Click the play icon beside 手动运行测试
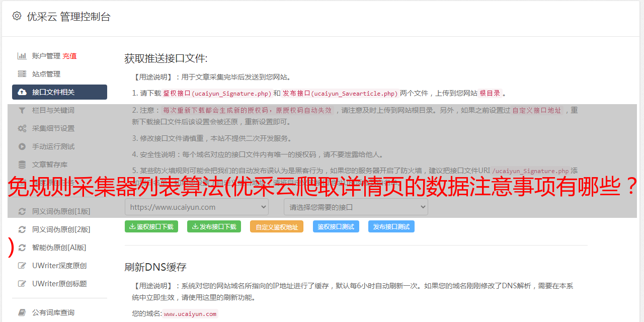This screenshot has width=644, height=322. click(22, 146)
